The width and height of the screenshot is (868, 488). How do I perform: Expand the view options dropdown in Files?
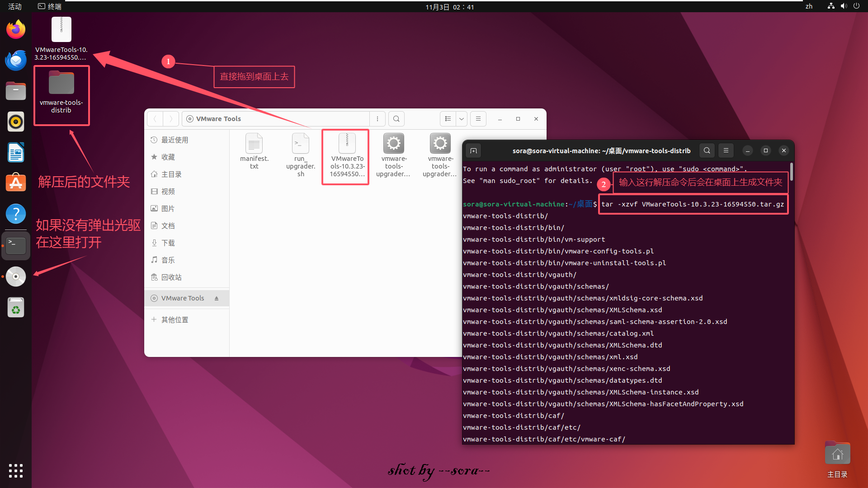(x=462, y=119)
